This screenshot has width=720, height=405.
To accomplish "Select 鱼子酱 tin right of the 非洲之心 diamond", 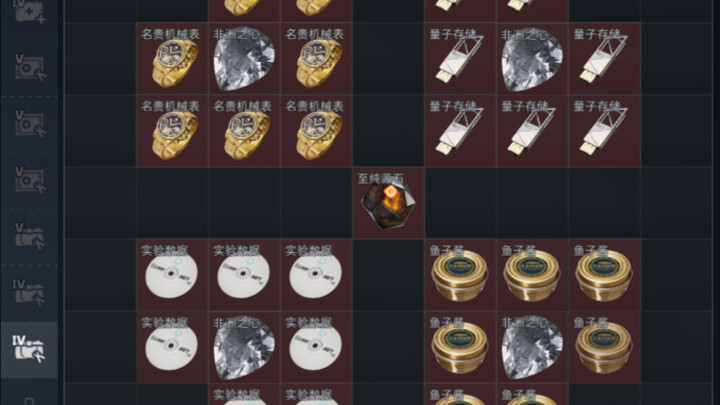I will click(604, 347).
